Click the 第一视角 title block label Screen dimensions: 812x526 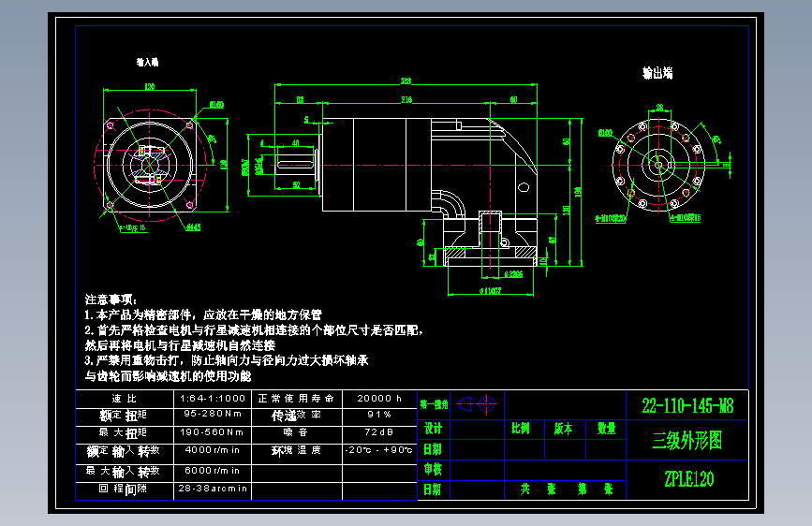(434, 404)
